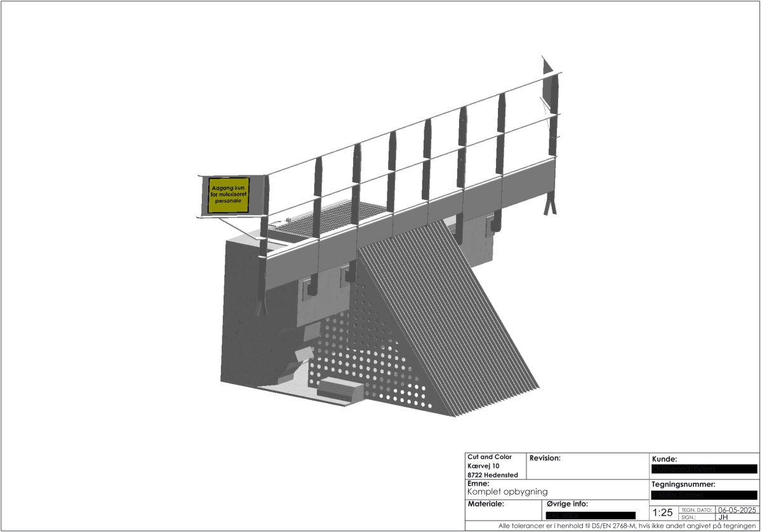Screen dimensions: 762x532
Task: Click the date '06-05-2025'
Action: (x=738, y=510)
